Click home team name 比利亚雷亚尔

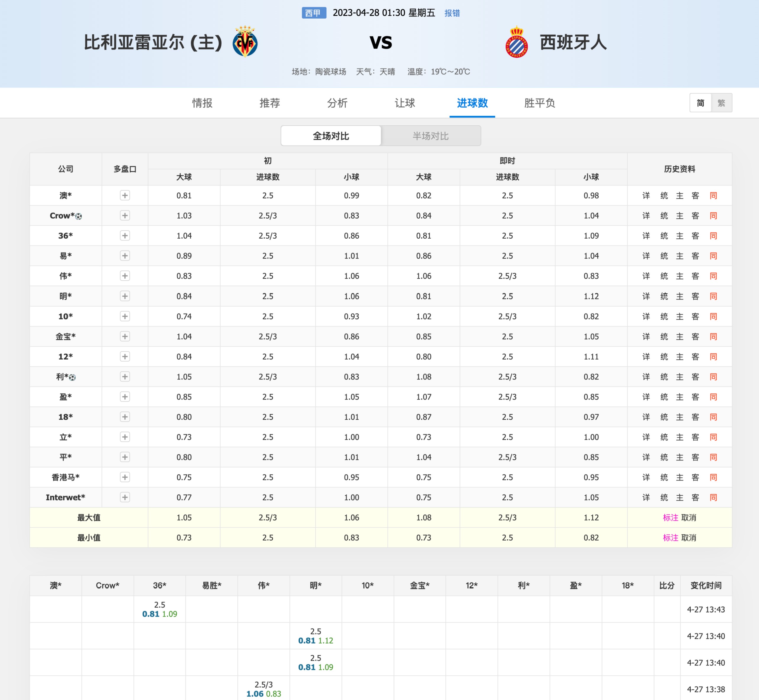click(134, 42)
